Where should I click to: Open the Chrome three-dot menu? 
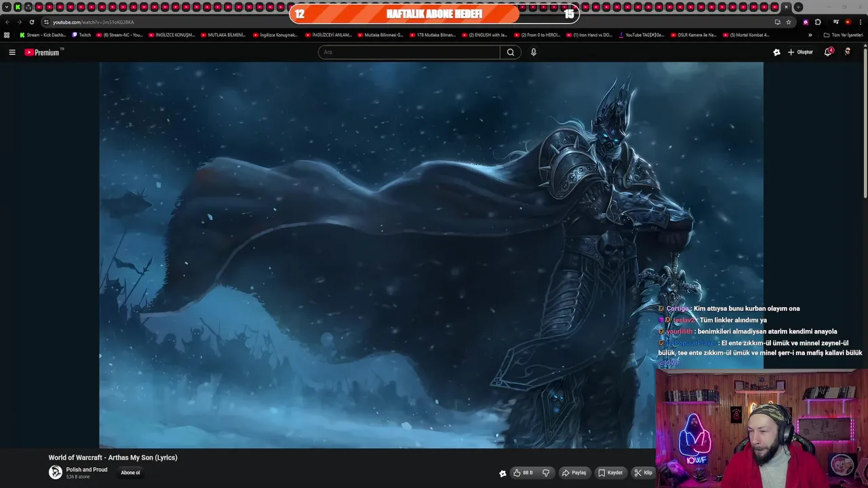(x=860, y=22)
